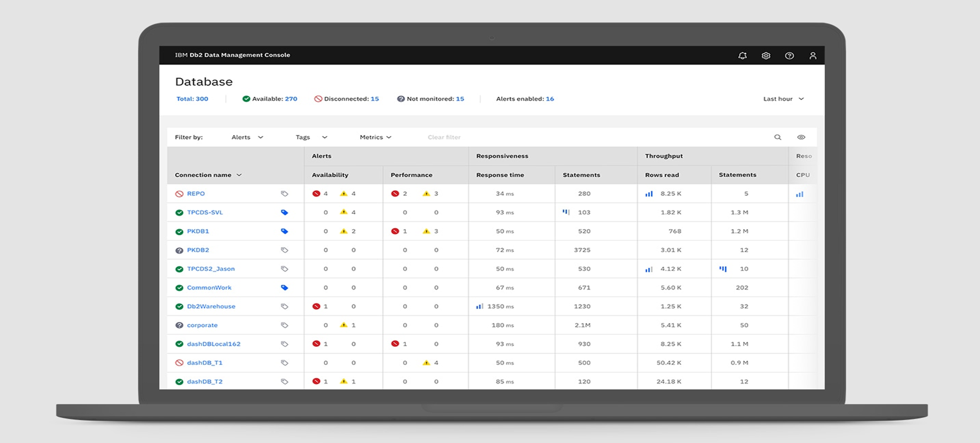The width and height of the screenshot is (980, 443).
Task: Click the green availability icon next to PKDB1
Action: [x=179, y=231]
